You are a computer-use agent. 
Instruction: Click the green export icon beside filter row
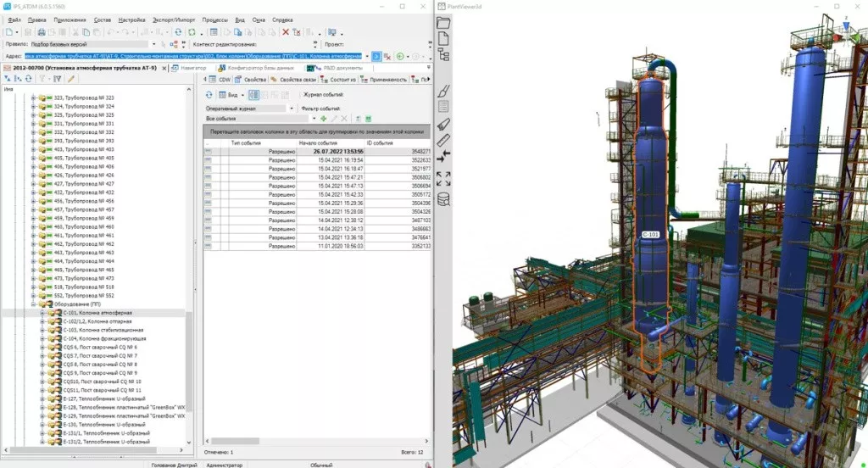pos(369,119)
